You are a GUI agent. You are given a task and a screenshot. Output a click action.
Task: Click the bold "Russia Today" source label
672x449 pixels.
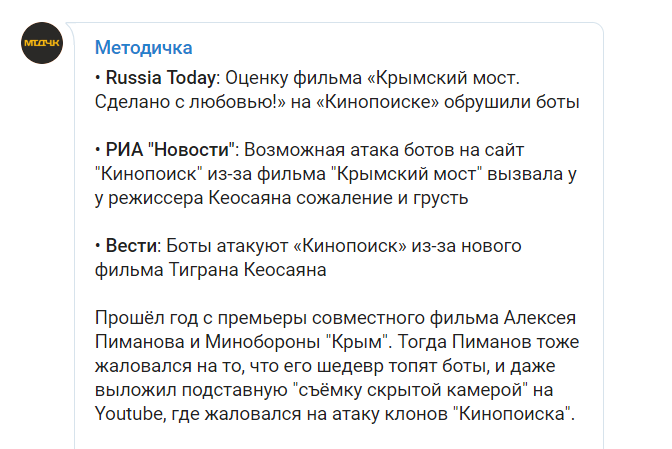point(161,78)
